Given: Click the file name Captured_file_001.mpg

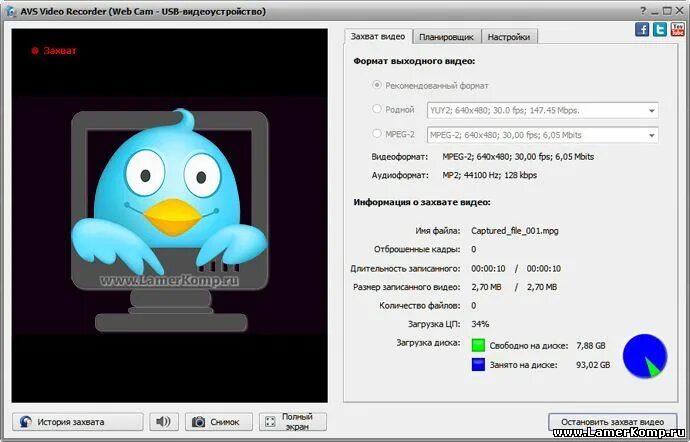Looking at the screenshot, I should pos(514,231).
